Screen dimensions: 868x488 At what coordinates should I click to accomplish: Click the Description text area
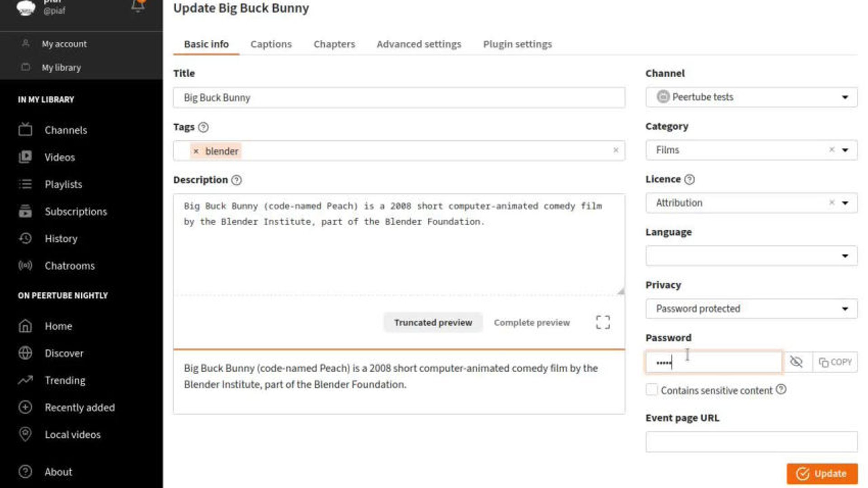point(399,244)
